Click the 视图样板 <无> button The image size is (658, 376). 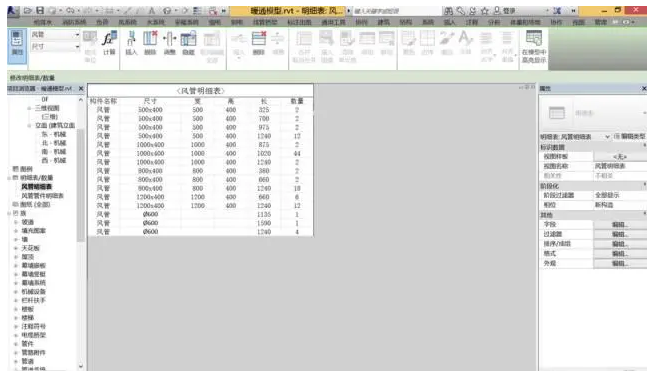click(620, 157)
